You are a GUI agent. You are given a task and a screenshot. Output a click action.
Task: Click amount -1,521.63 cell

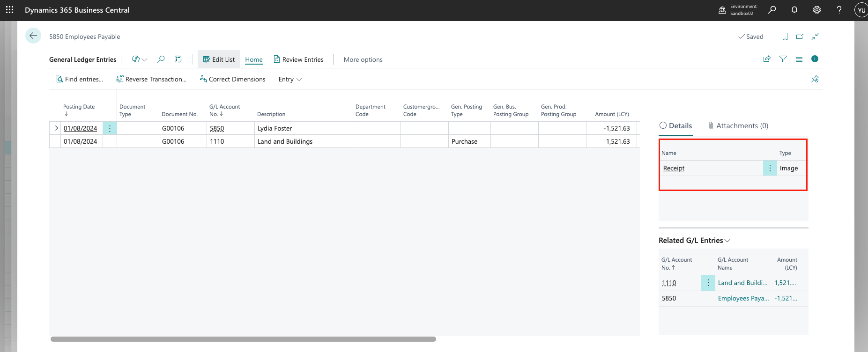tap(612, 128)
